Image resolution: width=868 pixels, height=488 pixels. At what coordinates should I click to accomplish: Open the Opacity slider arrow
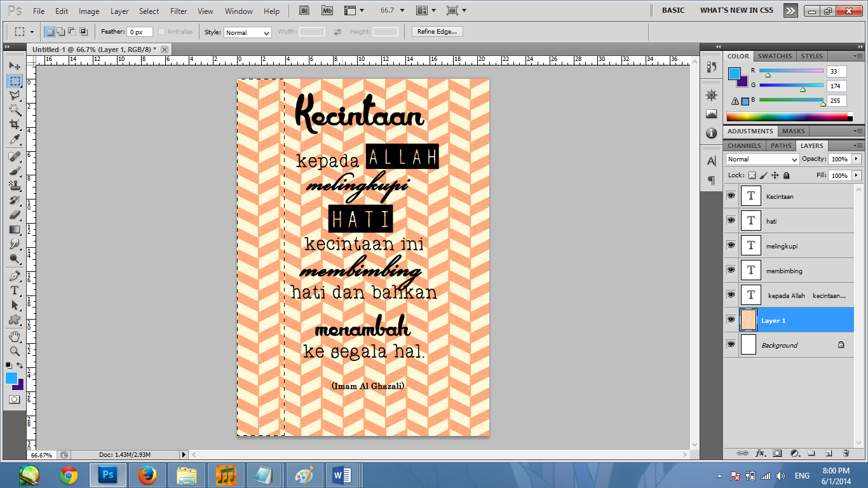(x=857, y=159)
